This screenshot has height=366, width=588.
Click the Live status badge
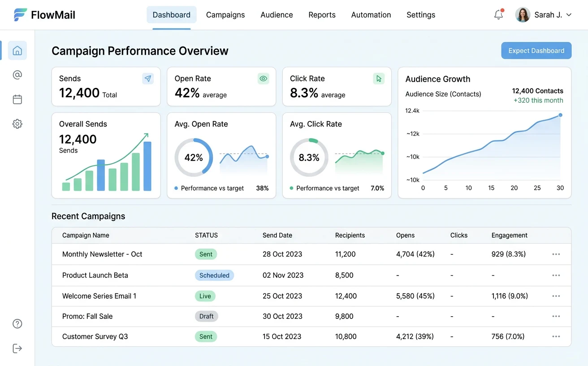tap(205, 296)
